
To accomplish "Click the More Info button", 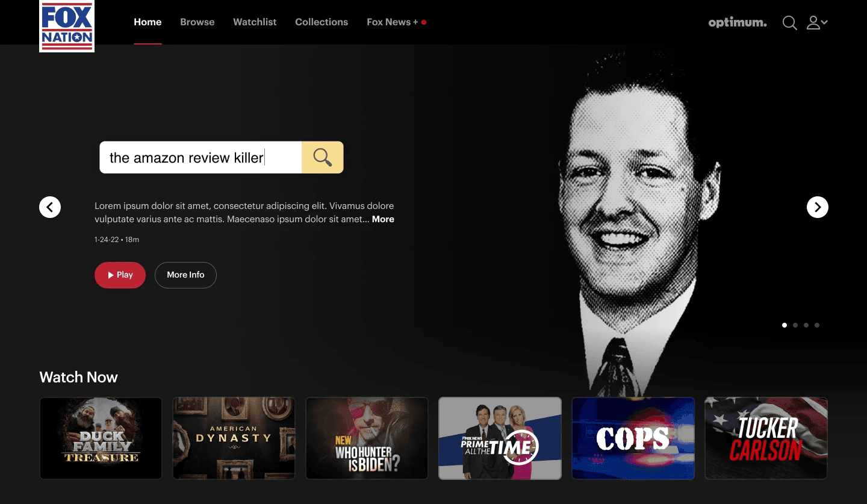I will coord(185,275).
